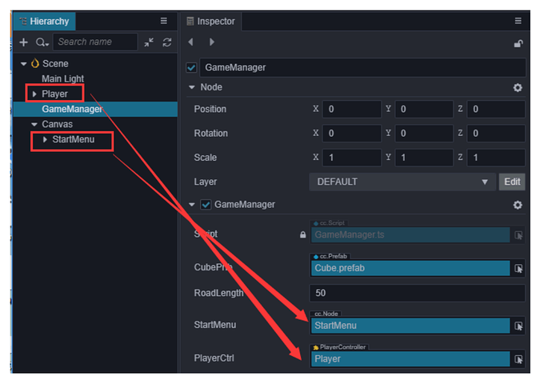This screenshot has height=392, width=552.
Task: Collapse the Canvas node arrow
Action: [x=34, y=124]
